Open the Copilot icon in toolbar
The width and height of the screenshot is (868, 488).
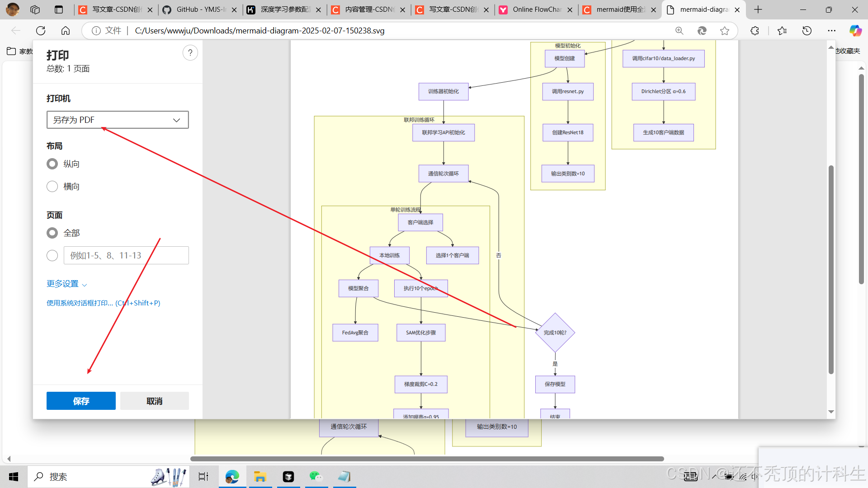click(855, 31)
